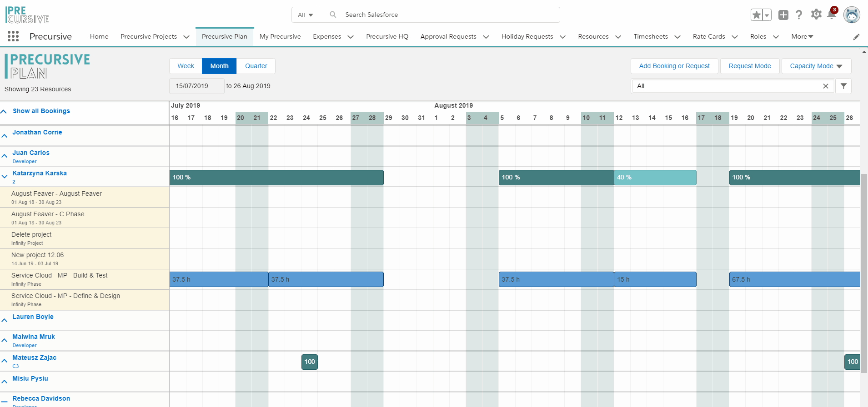Select the Precursive Plan tab
This screenshot has width=868, height=407.
[225, 36]
